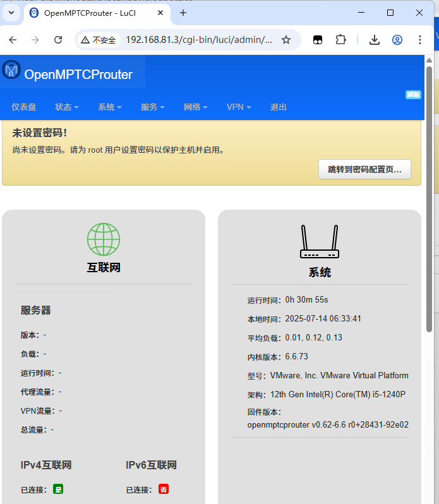Click the 刷新 refresh badge
This screenshot has height=504, width=439.
[x=413, y=95]
